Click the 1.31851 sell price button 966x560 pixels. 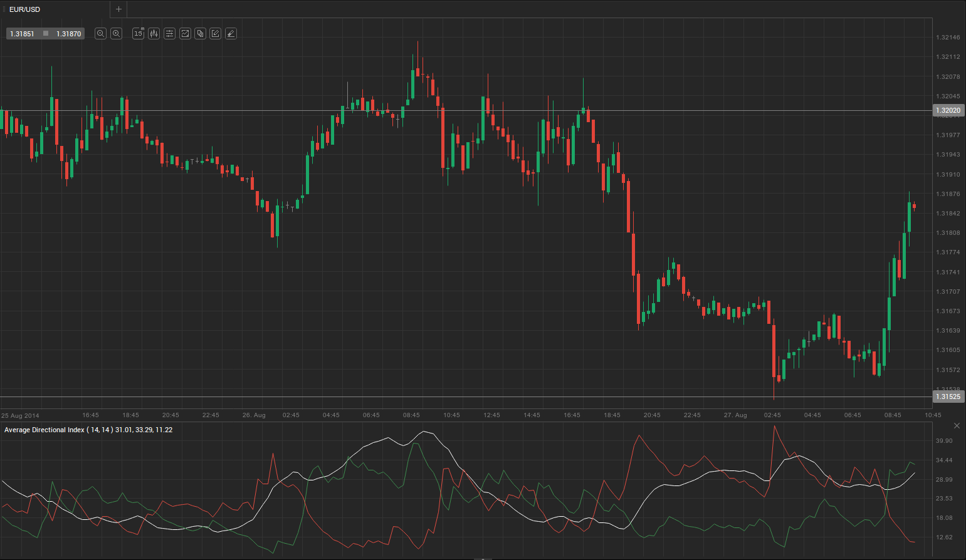23,34
